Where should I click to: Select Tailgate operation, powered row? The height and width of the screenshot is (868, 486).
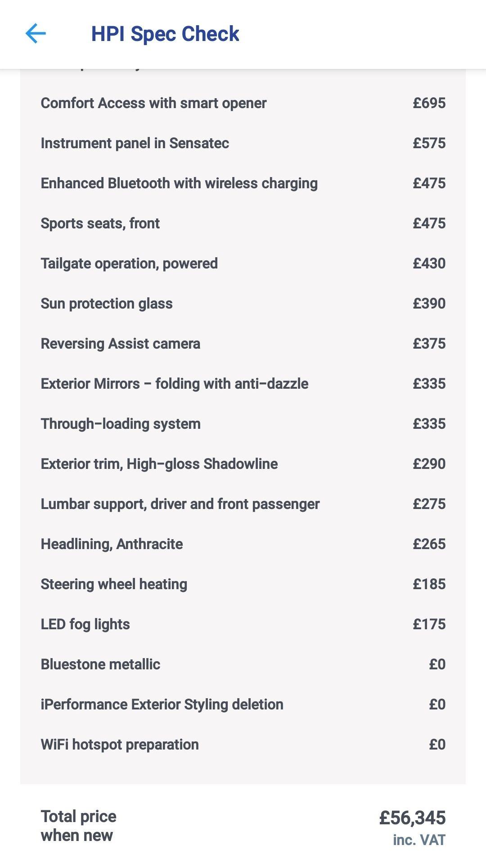[x=243, y=264]
